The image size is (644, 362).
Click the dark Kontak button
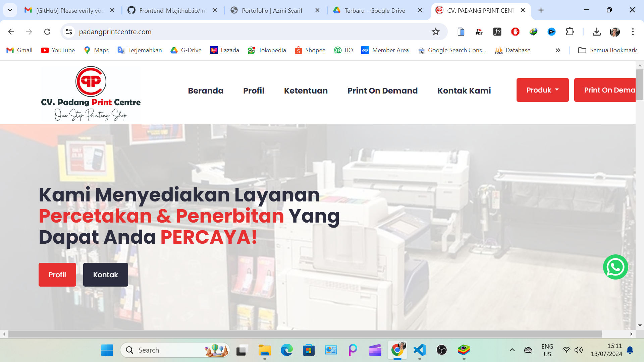(x=105, y=275)
